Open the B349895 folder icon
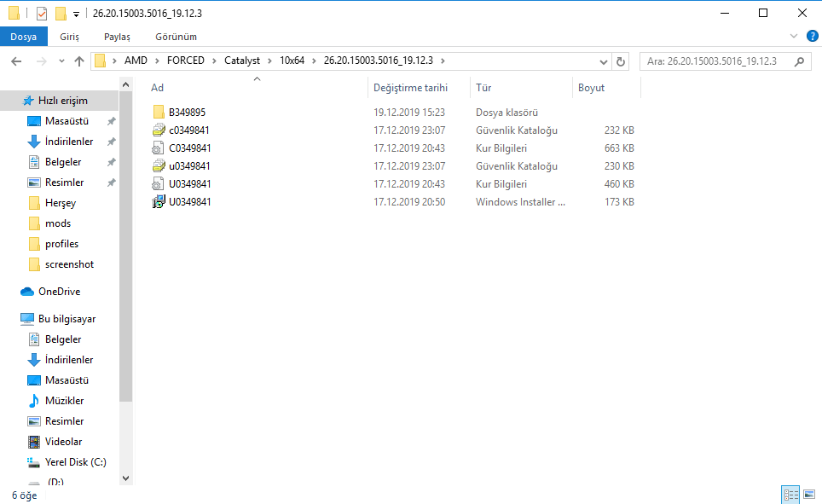 pos(159,113)
